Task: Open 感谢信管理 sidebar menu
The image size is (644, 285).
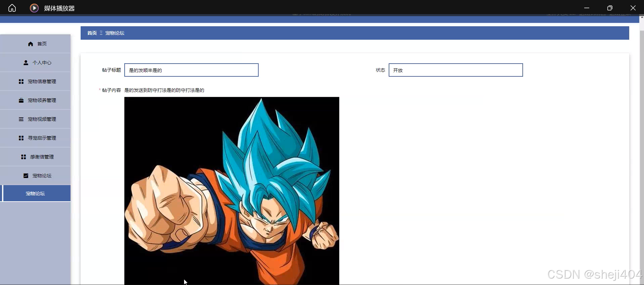Action: tap(35, 157)
